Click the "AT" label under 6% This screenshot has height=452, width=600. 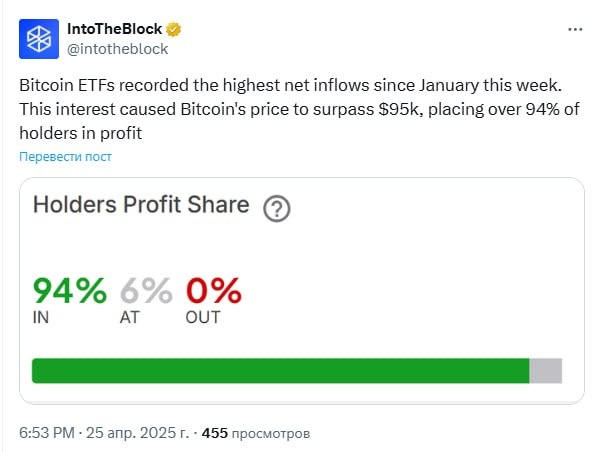pos(131,318)
